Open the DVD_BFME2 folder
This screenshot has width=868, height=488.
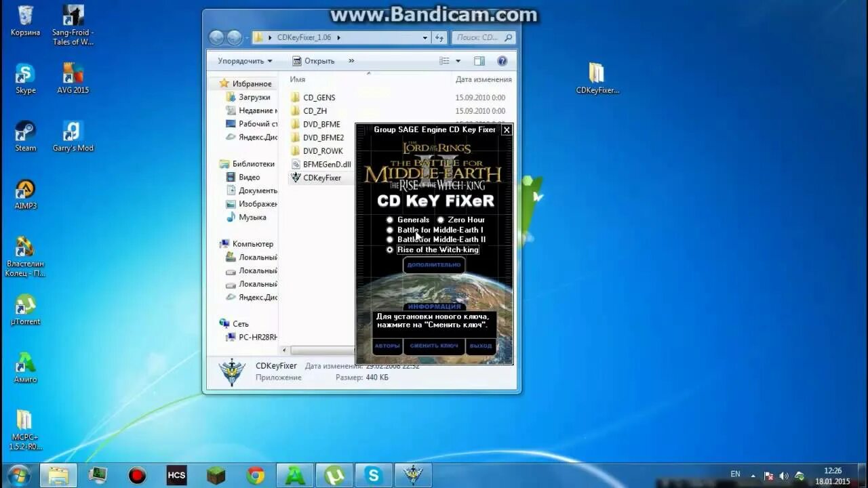coord(323,138)
